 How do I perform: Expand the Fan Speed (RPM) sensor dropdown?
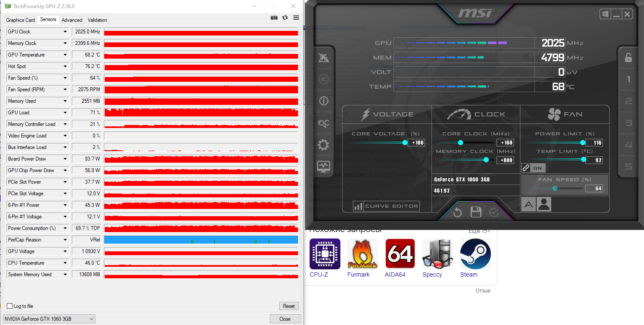click(65, 89)
